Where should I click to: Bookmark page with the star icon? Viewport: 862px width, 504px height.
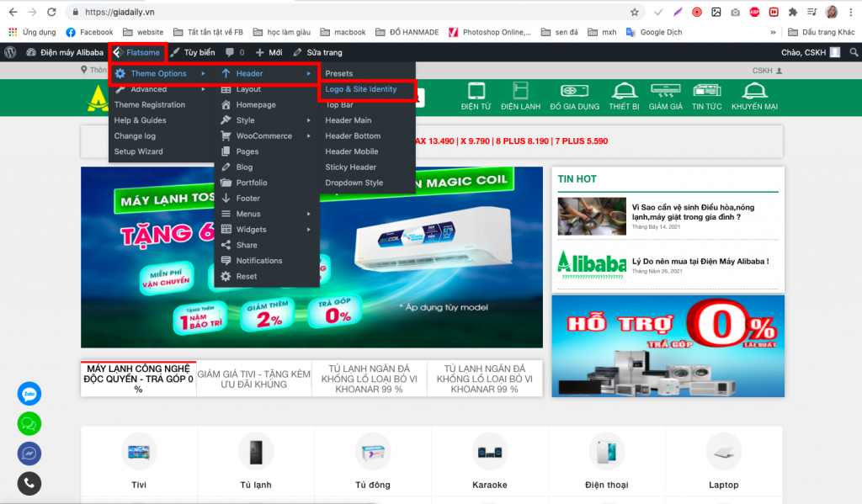point(635,12)
